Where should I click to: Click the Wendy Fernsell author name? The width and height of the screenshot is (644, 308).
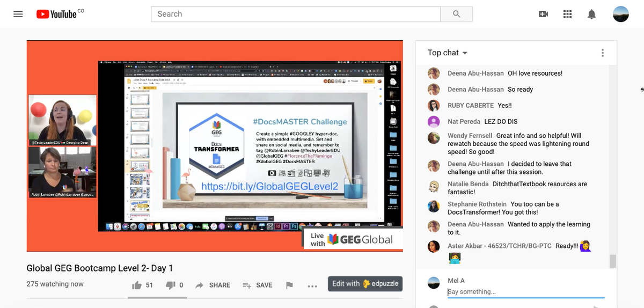tap(470, 136)
